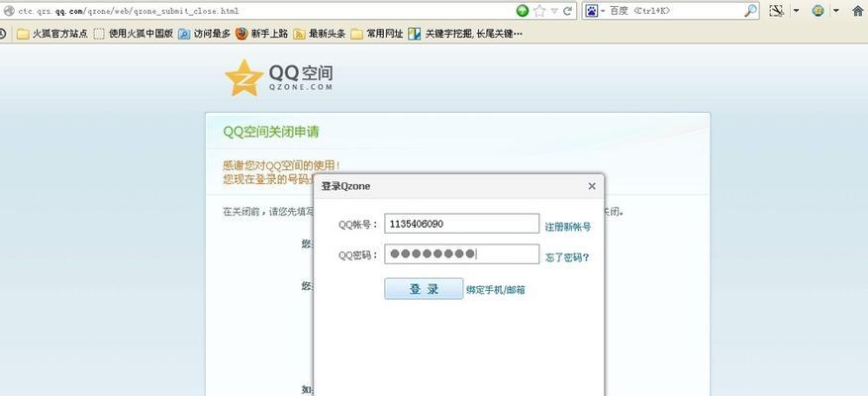Screen dimensions: 868x396
Task: Click the 登录Qzone dialog title
Action: pyautogui.click(x=346, y=187)
